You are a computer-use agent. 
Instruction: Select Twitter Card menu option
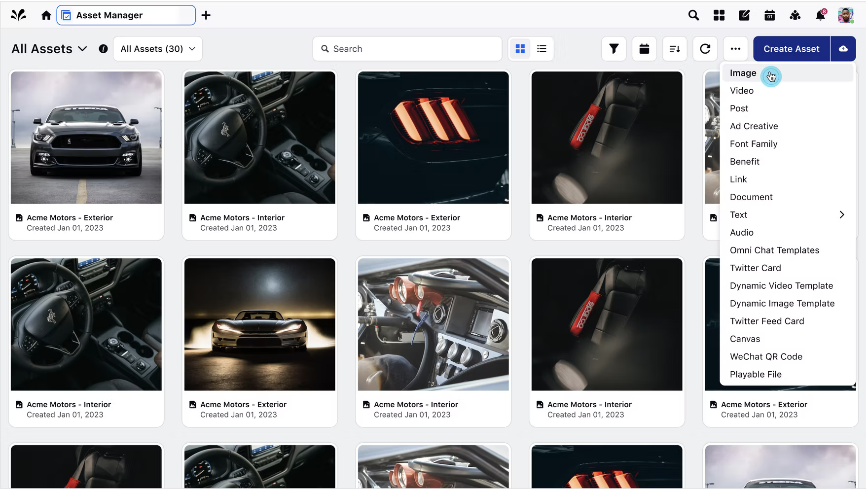click(788, 268)
